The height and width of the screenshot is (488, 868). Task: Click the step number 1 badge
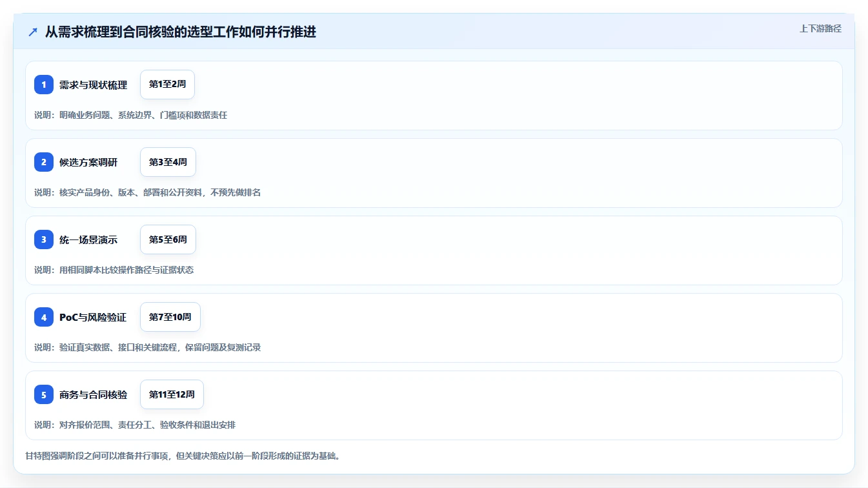click(44, 85)
